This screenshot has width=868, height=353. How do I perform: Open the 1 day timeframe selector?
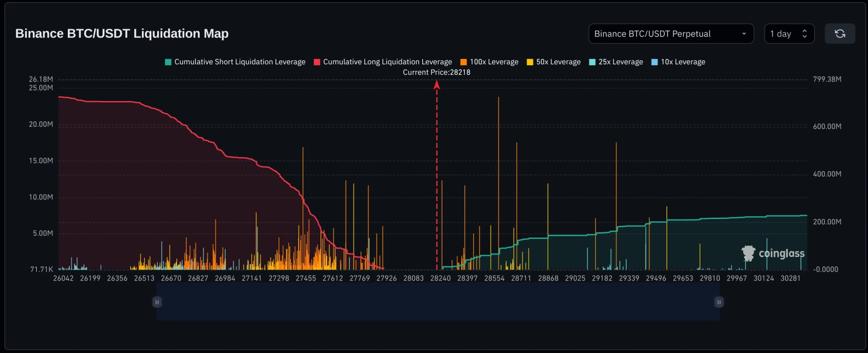[x=789, y=33]
